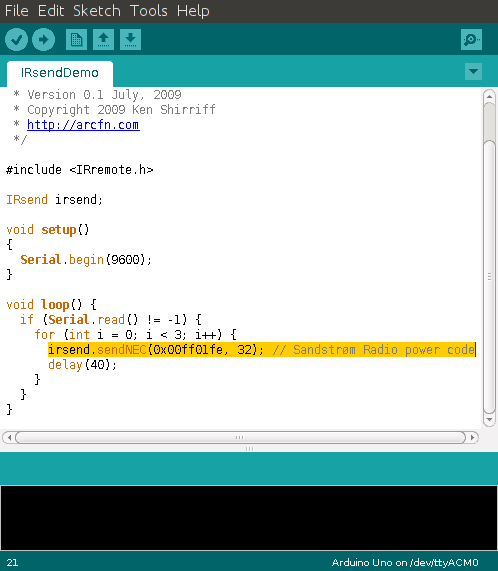Follow the http://arcfn.com link
This screenshot has width=498, height=571.
(83, 125)
